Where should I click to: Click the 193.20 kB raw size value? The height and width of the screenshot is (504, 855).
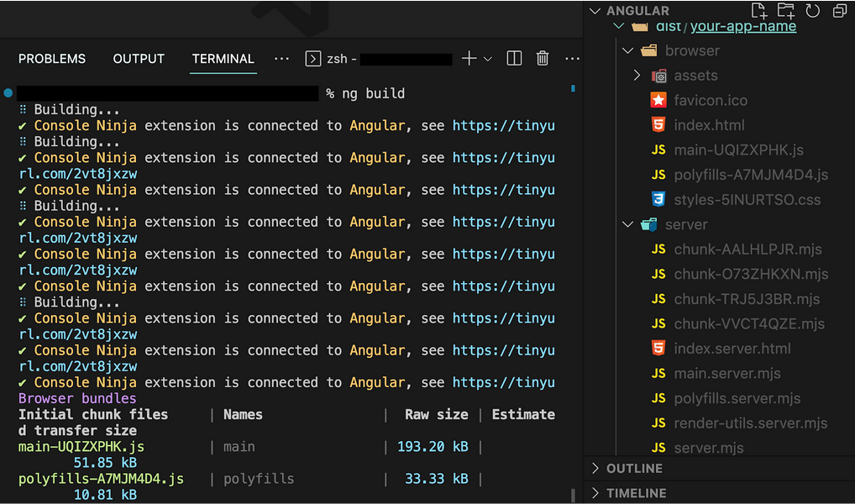tap(433, 447)
